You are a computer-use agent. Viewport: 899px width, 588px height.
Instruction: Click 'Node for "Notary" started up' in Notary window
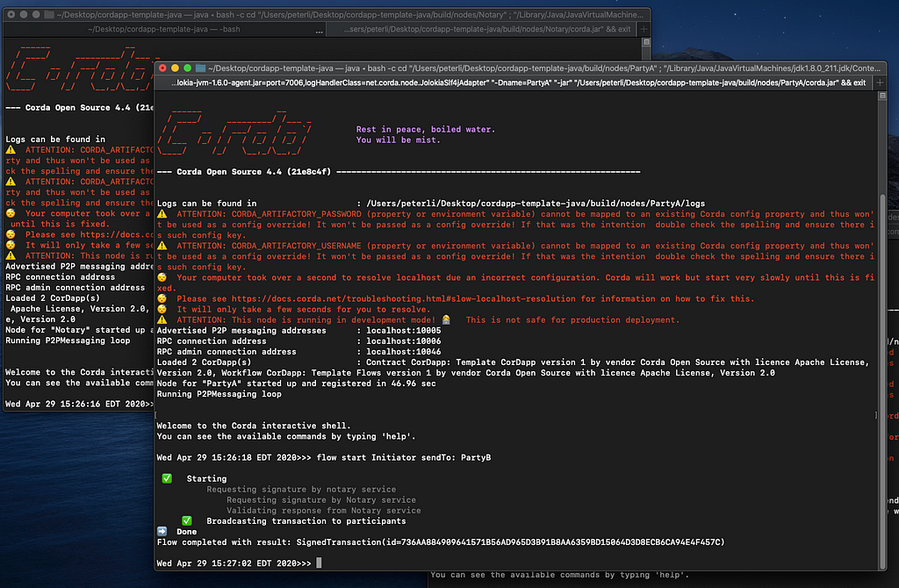pos(79,330)
